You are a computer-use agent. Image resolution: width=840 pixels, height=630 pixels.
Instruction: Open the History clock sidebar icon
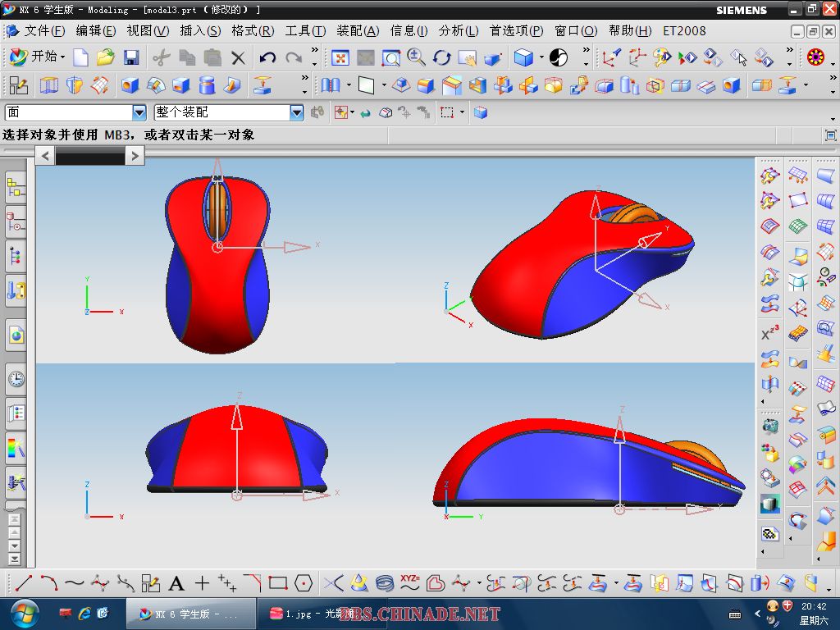coord(16,379)
